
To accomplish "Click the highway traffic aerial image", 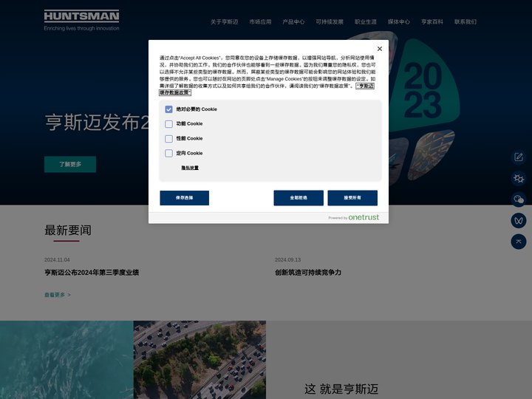I will tap(199, 360).
